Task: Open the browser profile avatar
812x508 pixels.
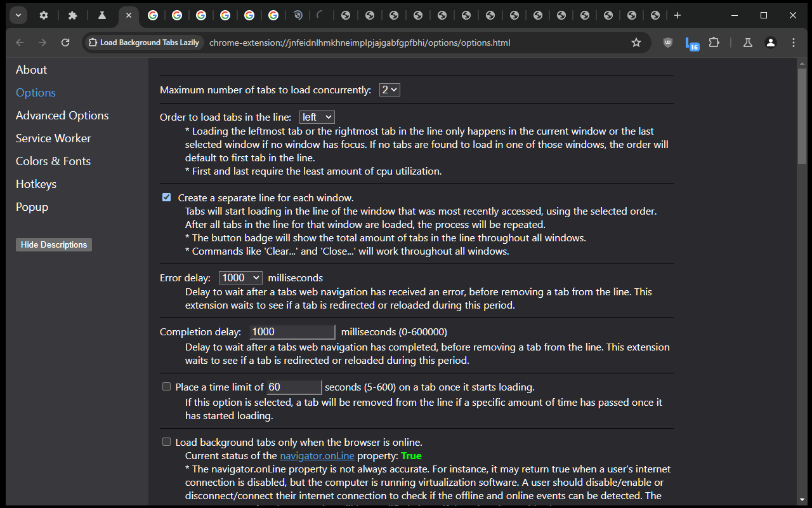Action: point(770,43)
